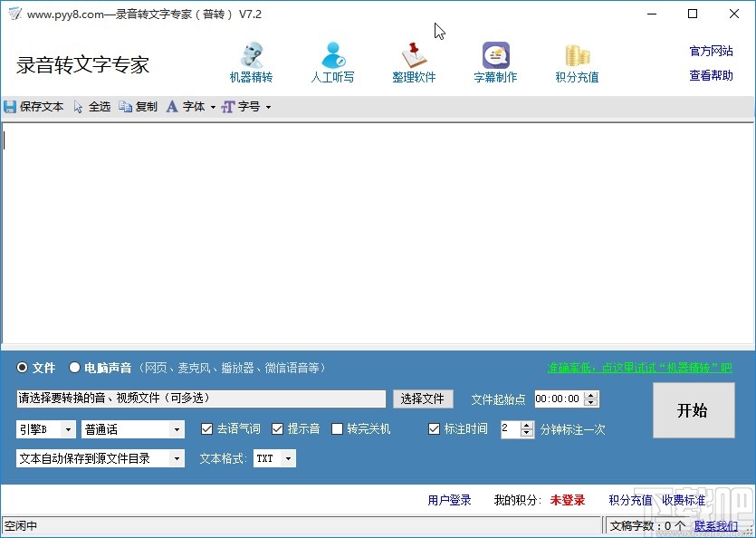This screenshot has width=756, height=538.
Task: Select the 电脑声音 audio source radio button
Action: click(74, 368)
